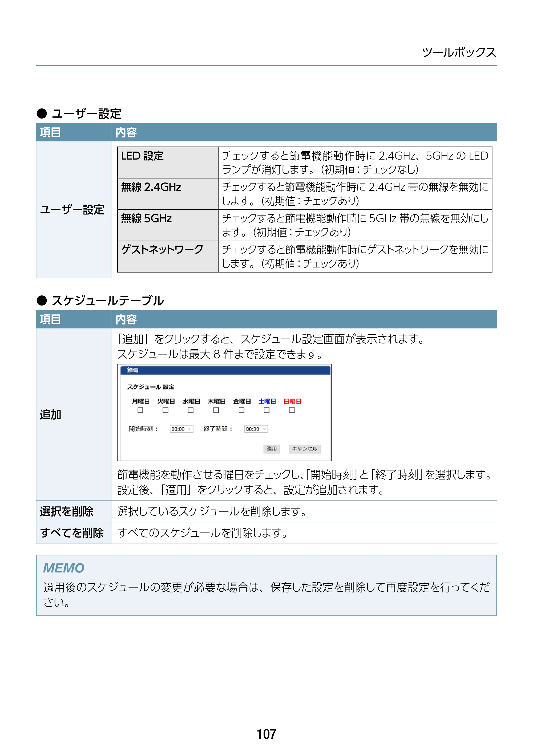The width and height of the screenshot is (533, 756).
Task: Click すべてのスケジュールを削除します text
Action: pyautogui.click(x=203, y=533)
